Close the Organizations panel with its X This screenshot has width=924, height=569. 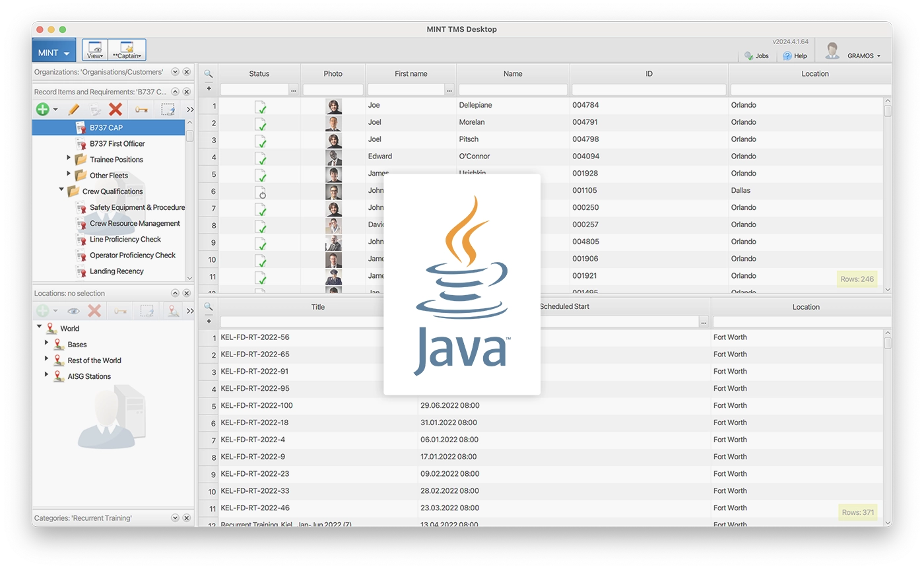pos(187,72)
